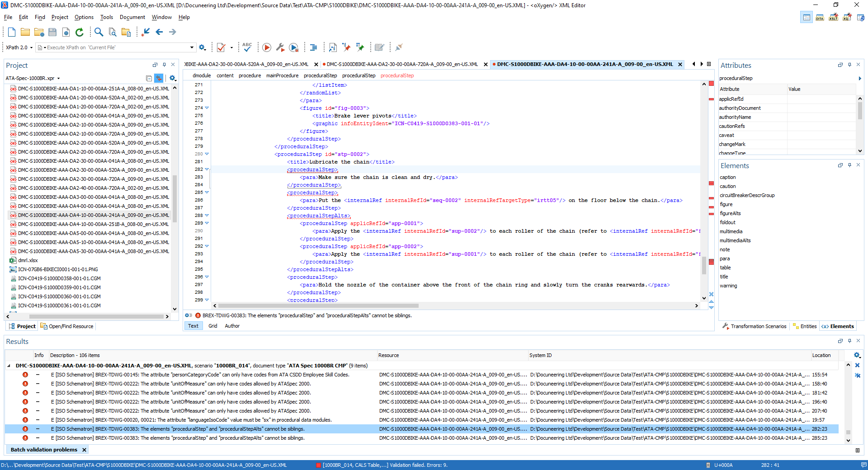Click editor horizontal scrollbar thumb
The width and height of the screenshot is (868, 470).
[x=318, y=306]
